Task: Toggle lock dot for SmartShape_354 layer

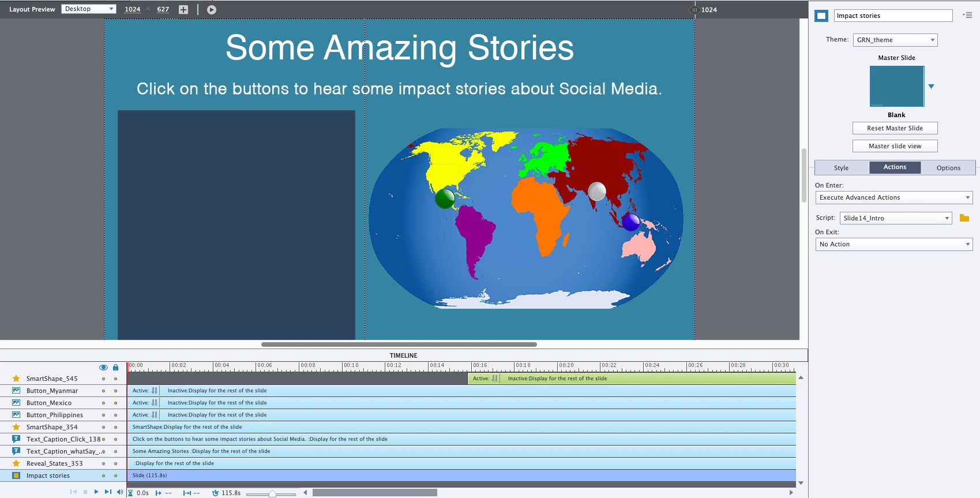Action: [115, 427]
